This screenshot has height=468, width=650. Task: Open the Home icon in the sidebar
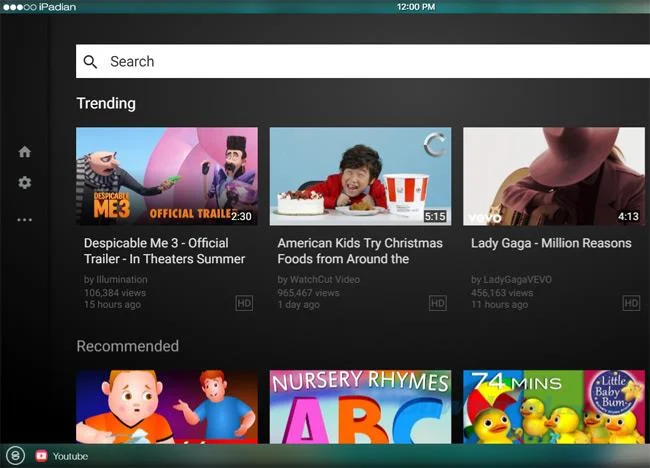point(25,152)
